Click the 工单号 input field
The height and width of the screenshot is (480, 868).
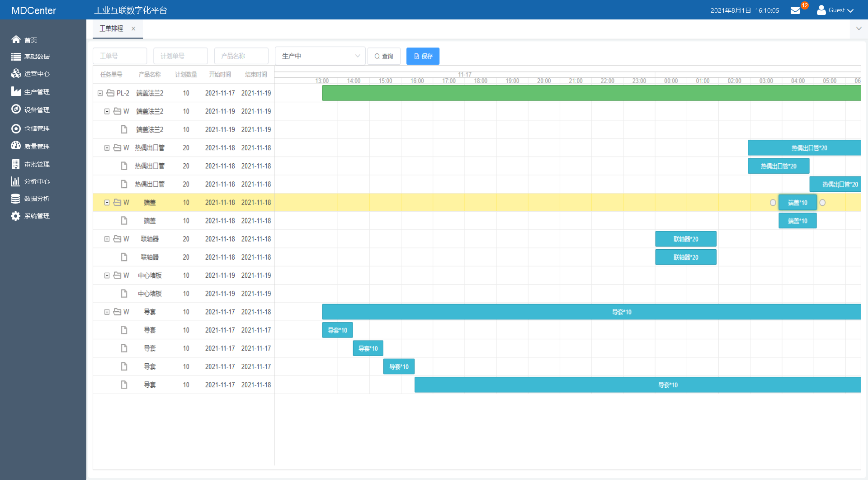point(120,56)
